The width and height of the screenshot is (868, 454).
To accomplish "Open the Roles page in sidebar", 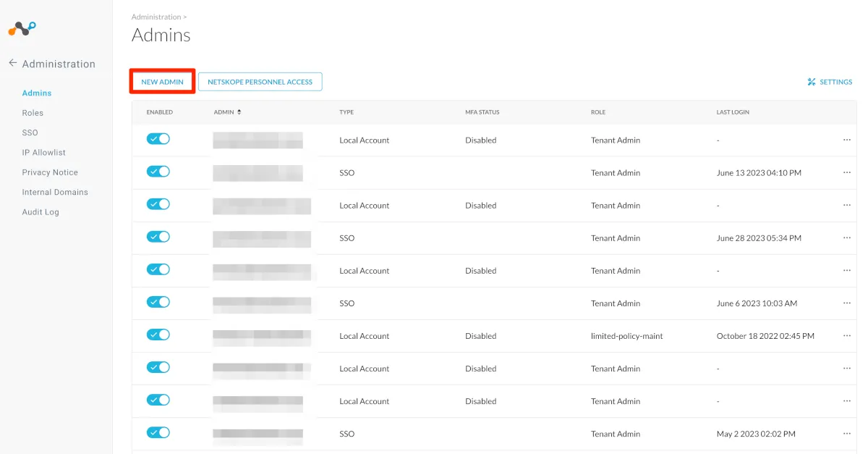I will coord(33,113).
